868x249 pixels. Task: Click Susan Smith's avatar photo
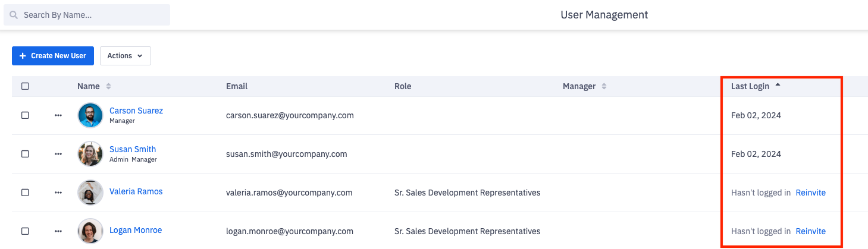coord(90,154)
